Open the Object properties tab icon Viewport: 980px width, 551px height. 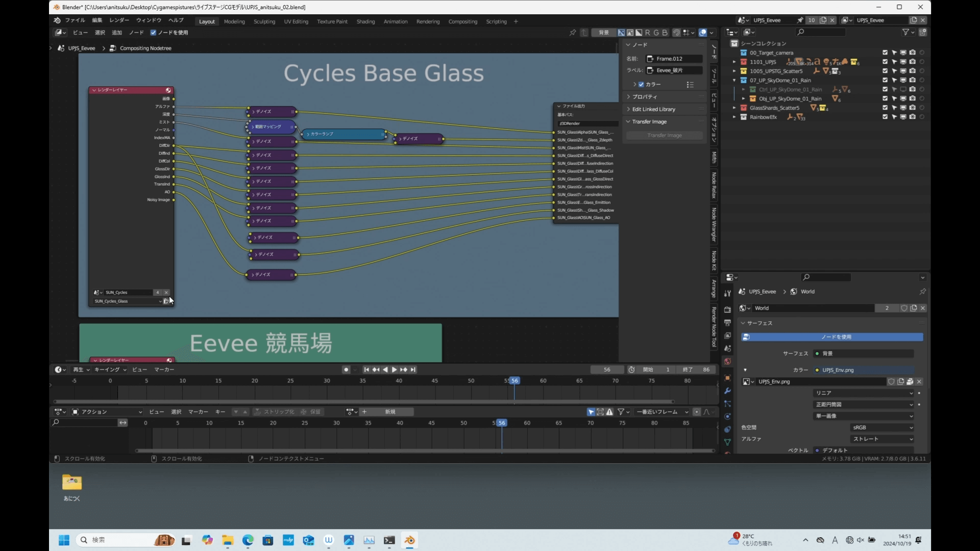coord(727,378)
